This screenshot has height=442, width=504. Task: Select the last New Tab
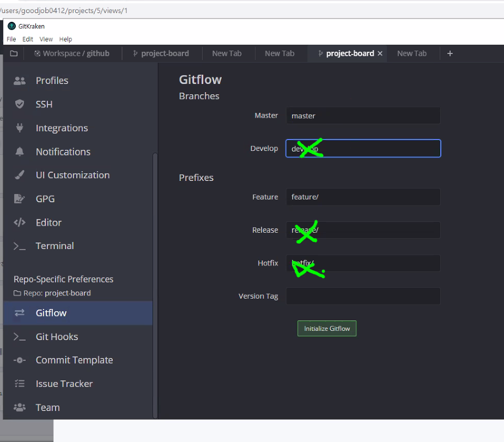pos(412,53)
